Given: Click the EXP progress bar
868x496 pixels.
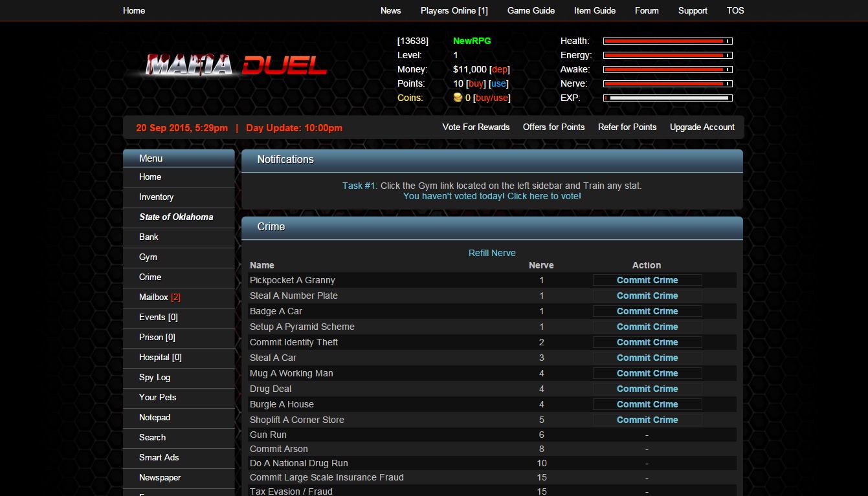Looking at the screenshot, I should (x=668, y=98).
